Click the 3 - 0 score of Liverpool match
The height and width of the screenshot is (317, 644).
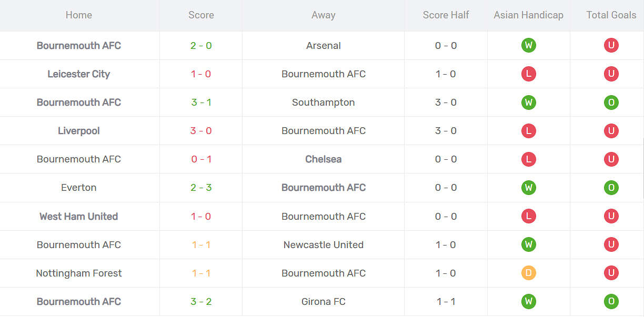201,131
